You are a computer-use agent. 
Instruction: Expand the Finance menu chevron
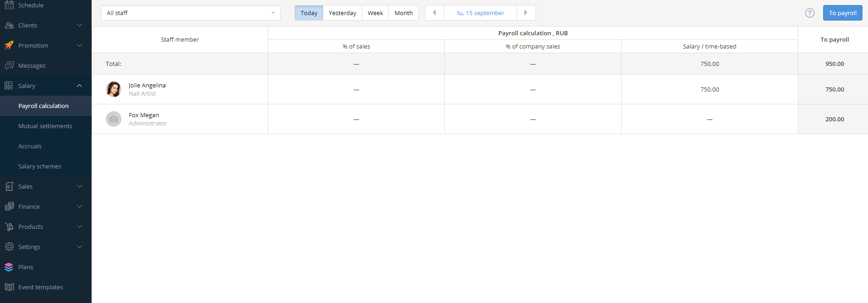[80, 206]
